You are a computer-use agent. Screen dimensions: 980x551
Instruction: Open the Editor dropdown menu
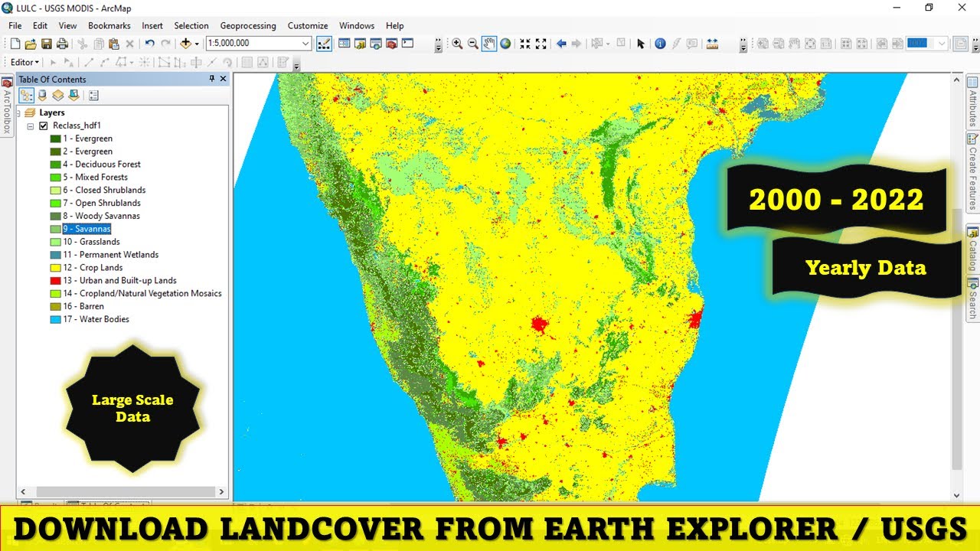[x=25, y=62]
